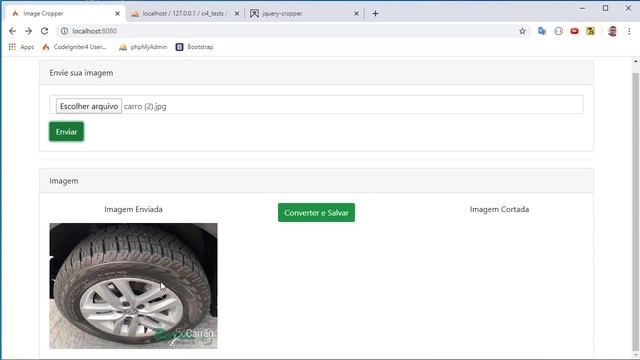Open the Chrome three-dot menu
640x360 pixels.
tap(629, 31)
